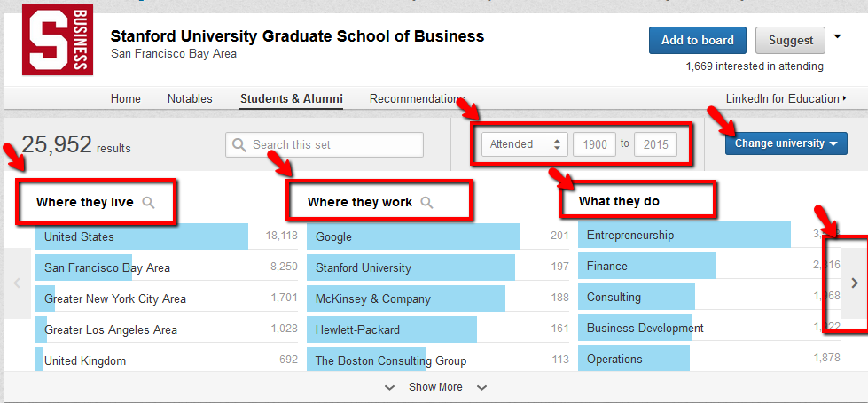868x403 pixels.
Task: Click the 1,878 count for Operations
Action: tap(826, 357)
